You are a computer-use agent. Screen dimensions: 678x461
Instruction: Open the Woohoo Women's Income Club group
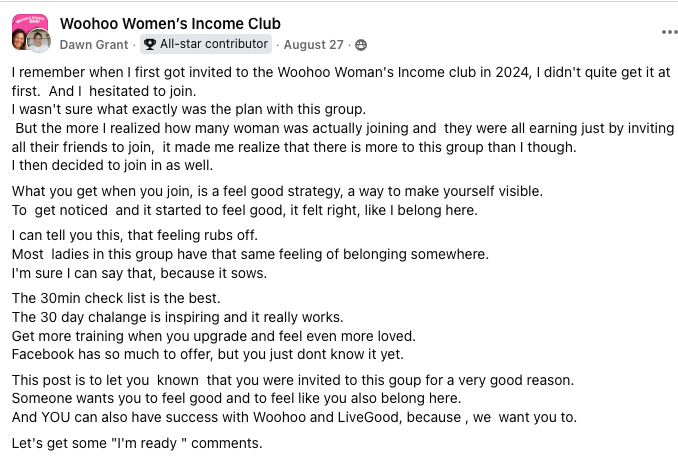click(170, 23)
